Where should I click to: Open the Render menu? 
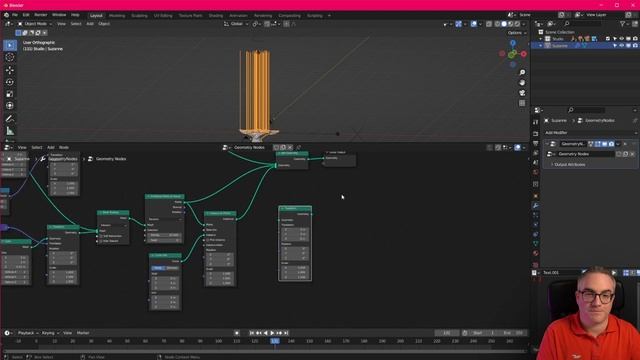(40, 15)
